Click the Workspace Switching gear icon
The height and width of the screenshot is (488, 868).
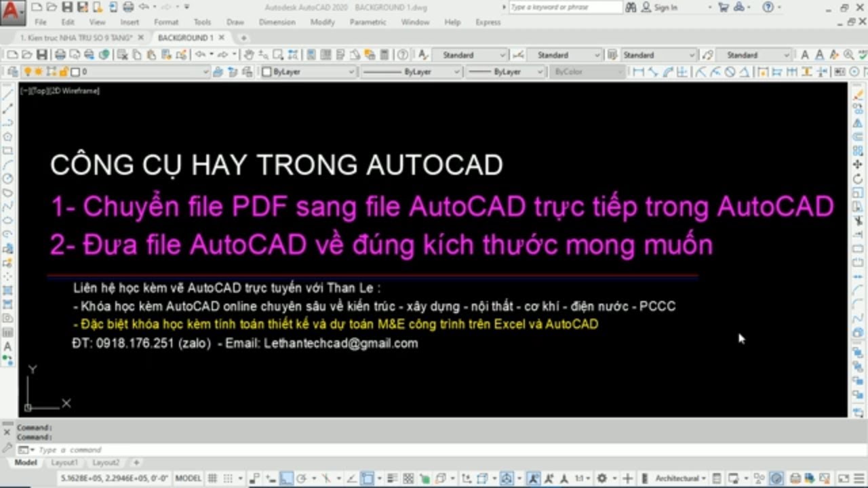coord(601,479)
